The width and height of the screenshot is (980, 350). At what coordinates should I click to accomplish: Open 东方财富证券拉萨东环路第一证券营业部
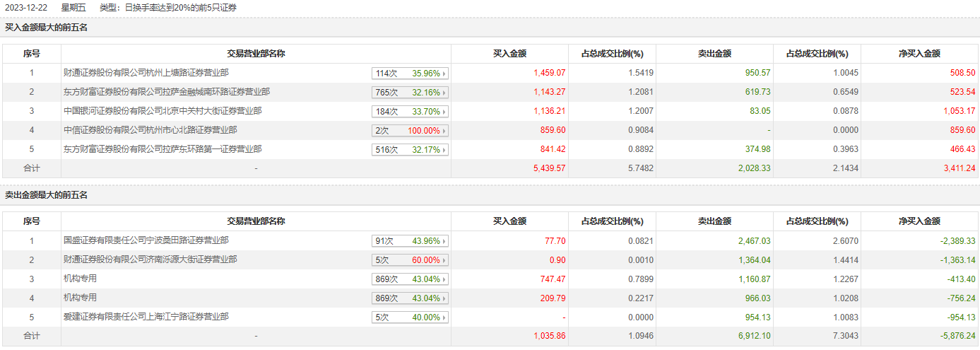click(163, 149)
